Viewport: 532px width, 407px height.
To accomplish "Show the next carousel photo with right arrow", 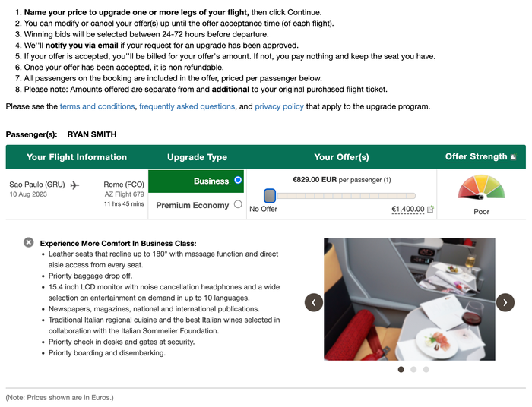I will coord(505,302).
